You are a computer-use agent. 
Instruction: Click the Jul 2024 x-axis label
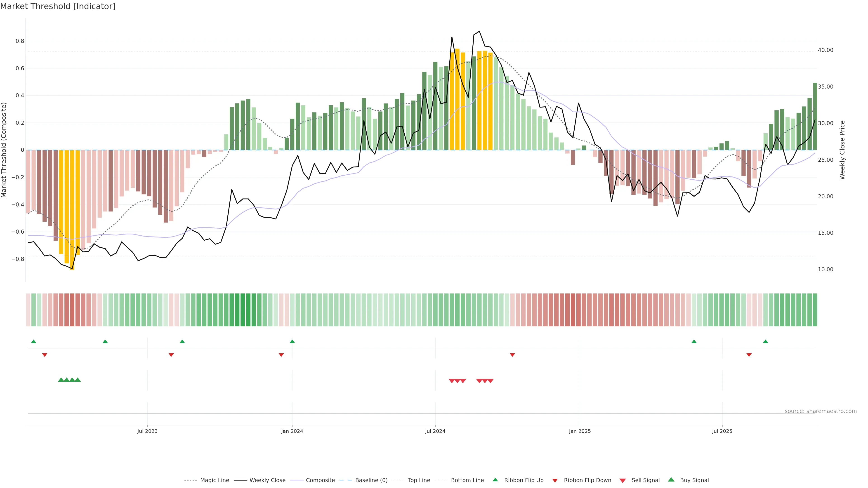pos(435,431)
